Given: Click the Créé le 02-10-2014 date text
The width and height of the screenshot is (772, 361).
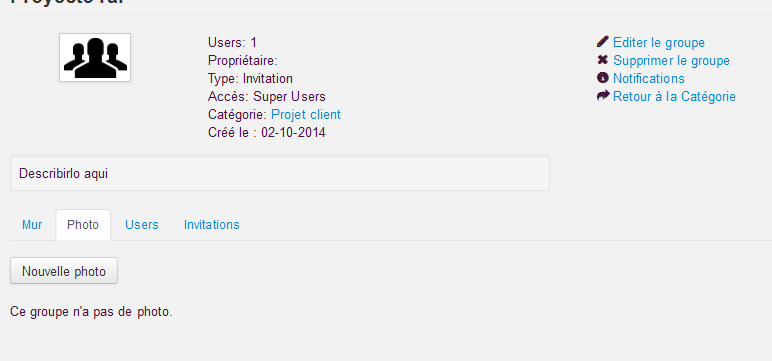Looking at the screenshot, I should tap(267, 132).
